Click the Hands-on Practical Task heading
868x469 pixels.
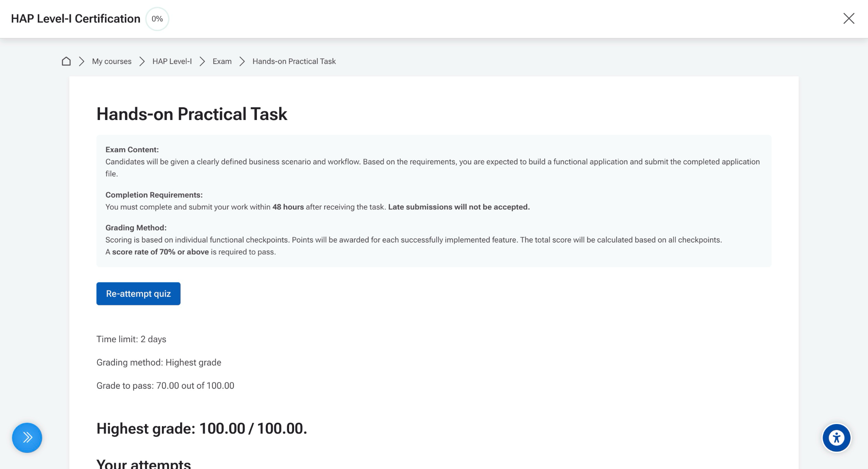(192, 114)
